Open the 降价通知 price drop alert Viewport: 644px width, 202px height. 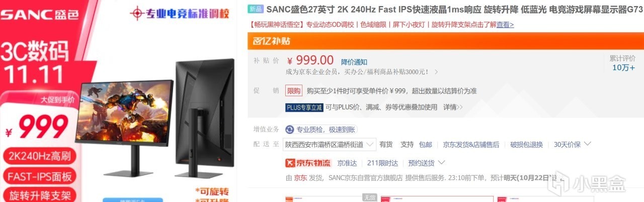[354, 62]
